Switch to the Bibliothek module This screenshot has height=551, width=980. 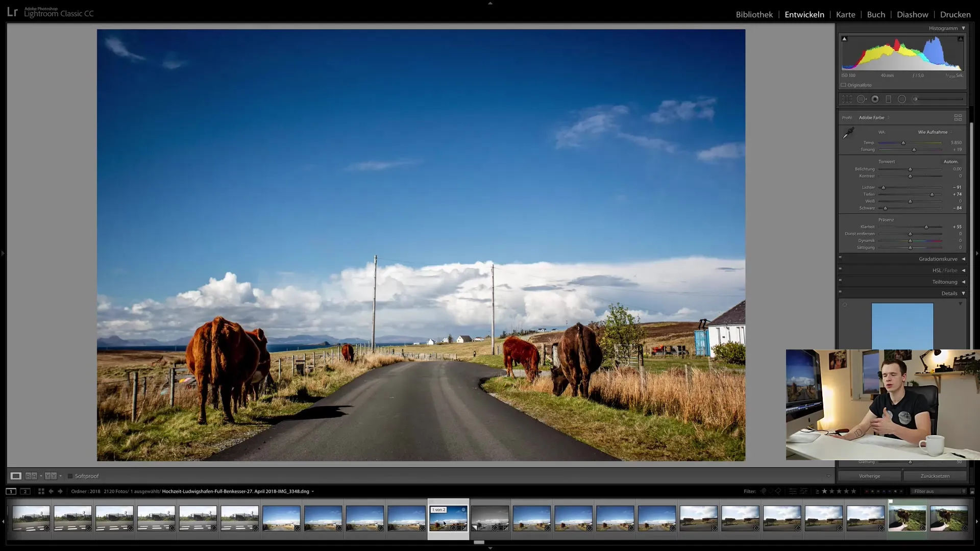(x=754, y=15)
